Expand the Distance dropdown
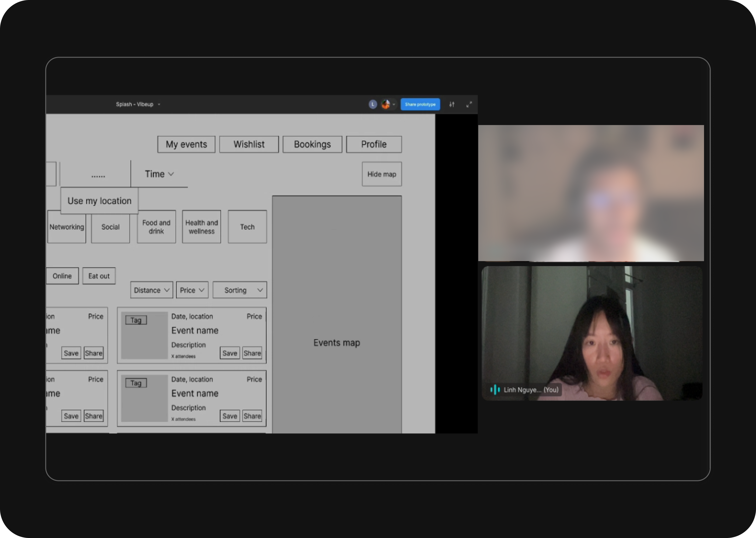Viewport: 756px width, 538px height. click(152, 290)
